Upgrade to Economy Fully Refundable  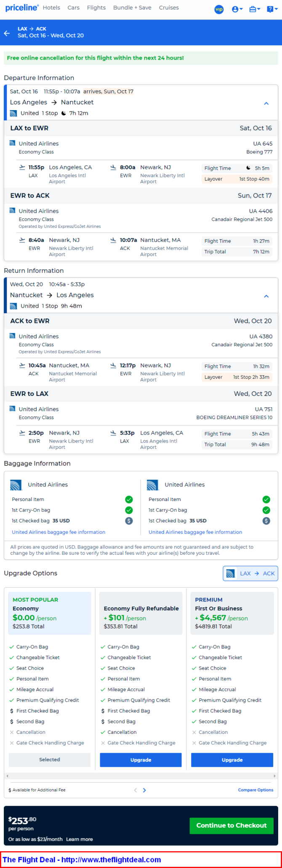point(141,760)
